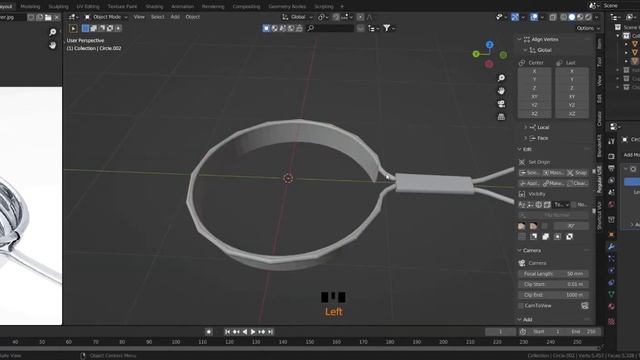Viewport: 640px width, 360px height.
Task: Click the current frame number field
Action: (500, 332)
